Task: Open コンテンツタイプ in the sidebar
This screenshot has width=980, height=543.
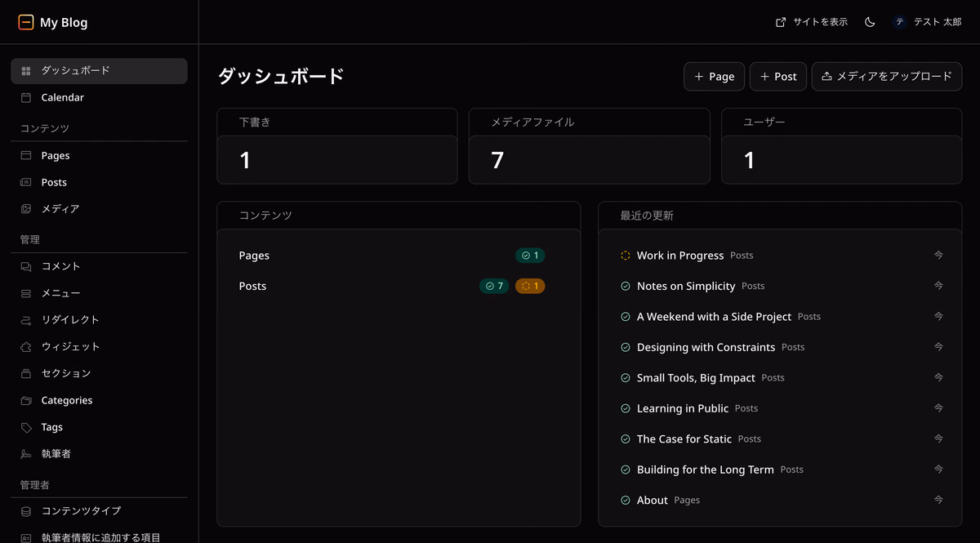Action: click(99, 511)
